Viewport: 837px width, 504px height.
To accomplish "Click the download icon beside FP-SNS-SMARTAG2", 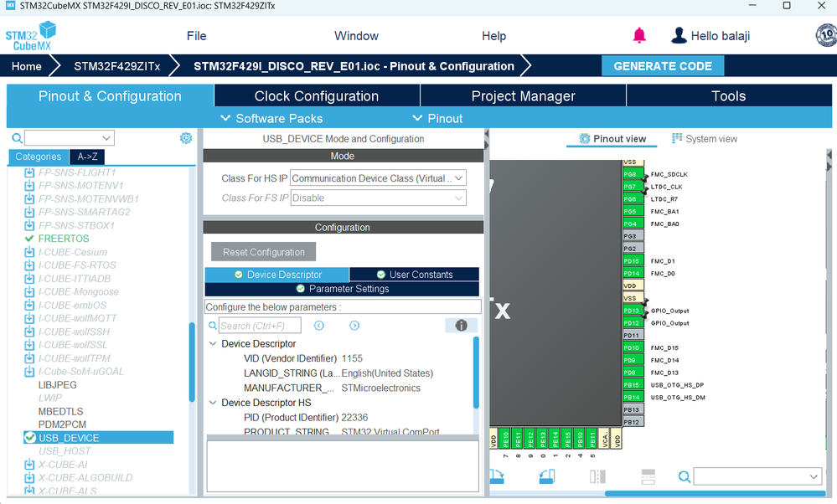I will click(x=29, y=213).
